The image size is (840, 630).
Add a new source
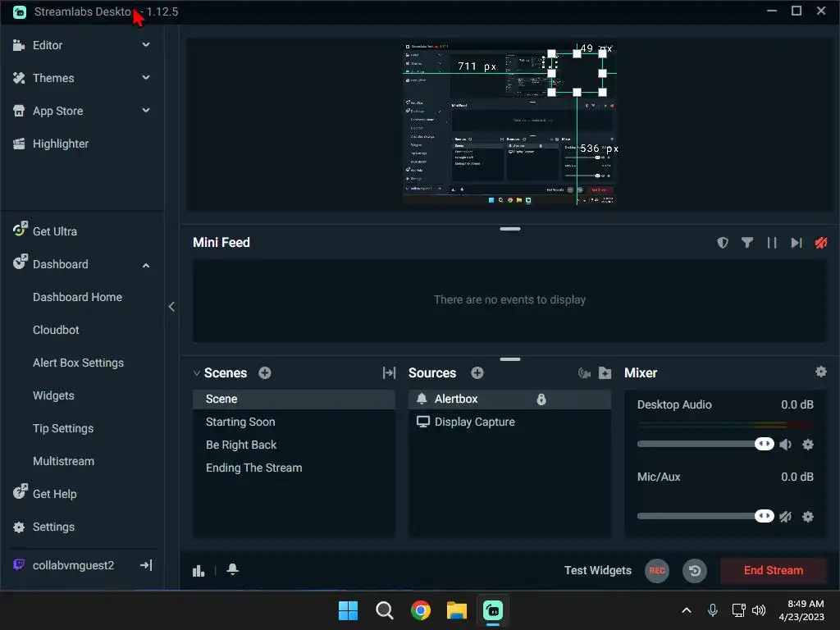[477, 373]
